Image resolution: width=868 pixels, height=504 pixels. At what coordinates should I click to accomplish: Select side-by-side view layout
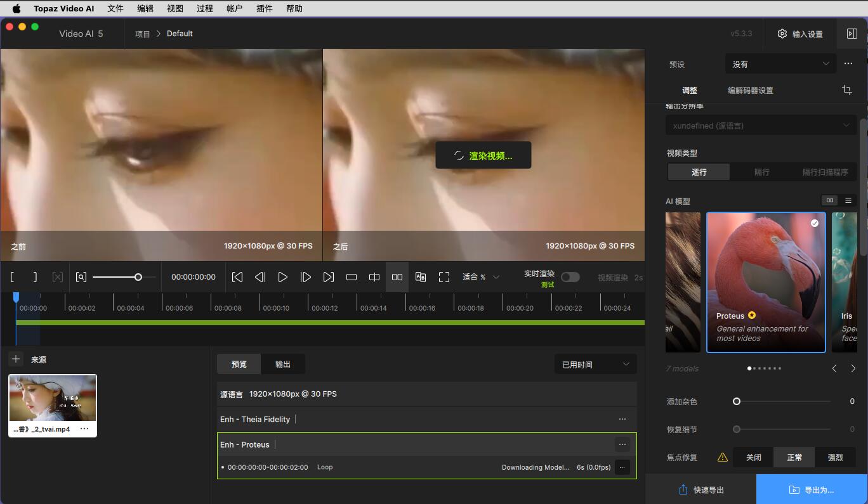397,277
